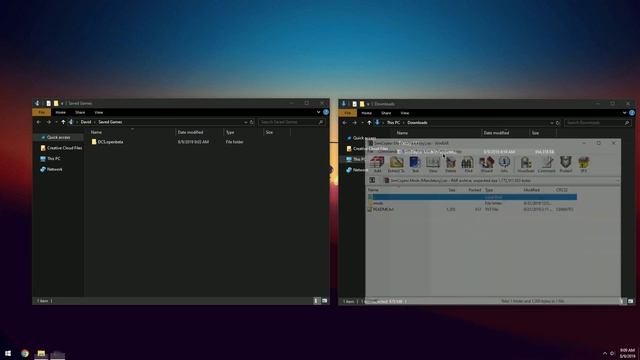Click the WinRAR View icon

[x=433, y=164]
